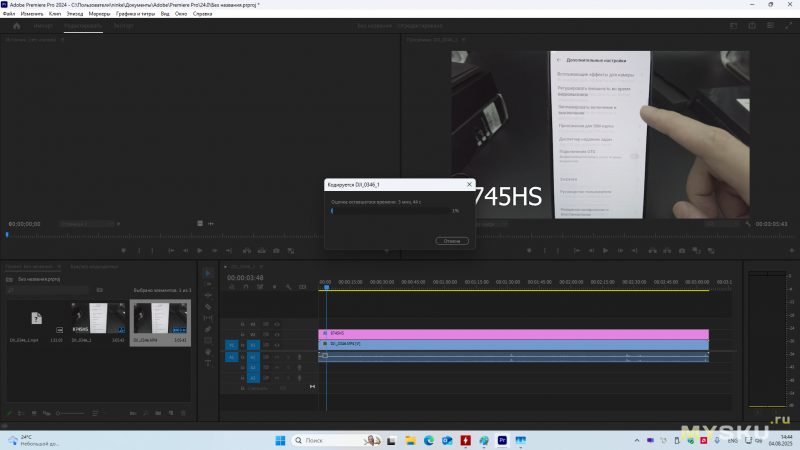
Task: Mute audio track A1
Action: pyautogui.click(x=277, y=357)
